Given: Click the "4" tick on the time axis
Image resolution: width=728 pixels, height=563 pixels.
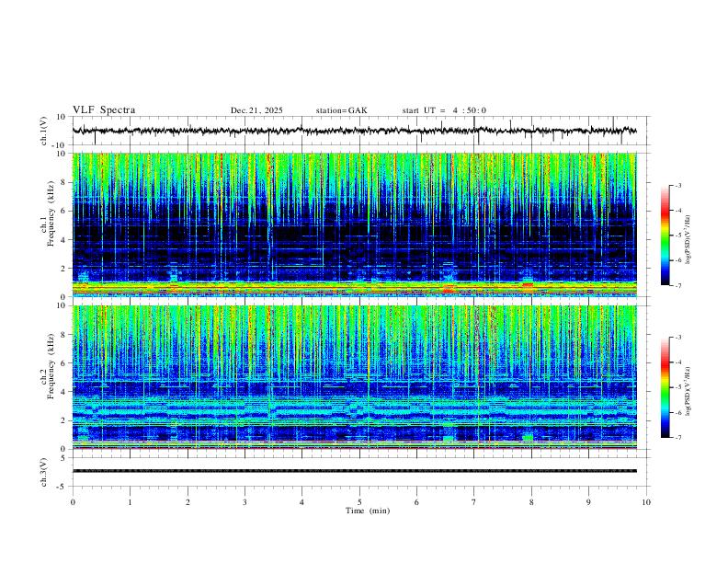Looking at the screenshot, I should 302,502.
